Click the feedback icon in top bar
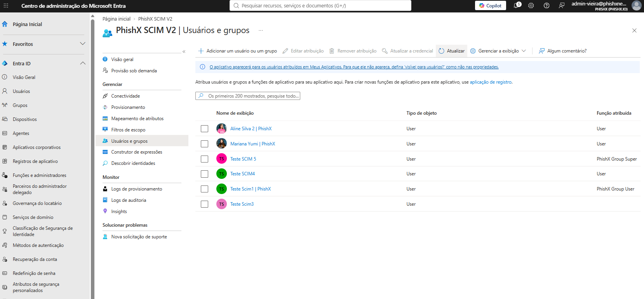Image resolution: width=644 pixels, height=299 pixels. (562, 5)
